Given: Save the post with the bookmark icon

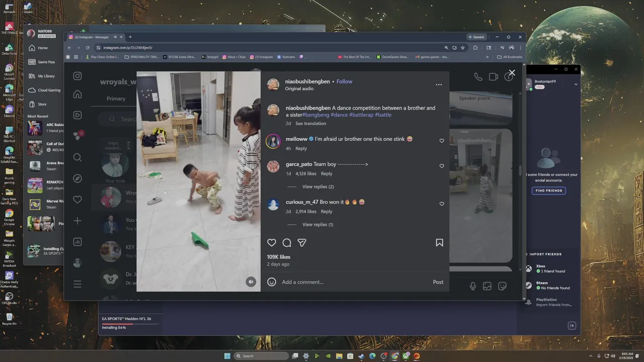Looking at the screenshot, I should point(439,243).
